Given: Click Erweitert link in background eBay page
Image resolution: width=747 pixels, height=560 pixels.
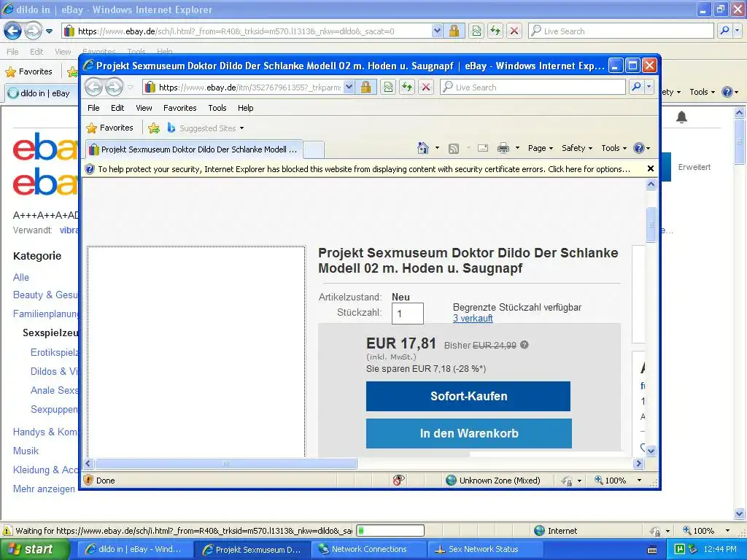Looking at the screenshot, I should click(694, 167).
